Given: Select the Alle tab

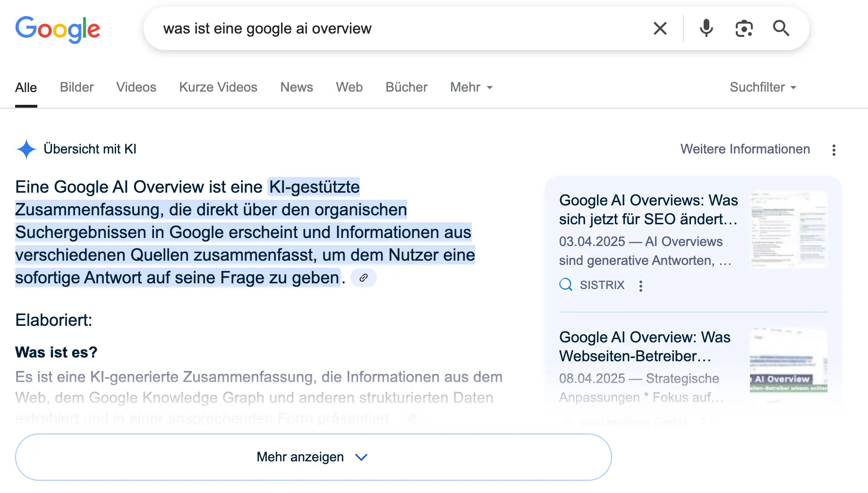Looking at the screenshot, I should 26,87.
